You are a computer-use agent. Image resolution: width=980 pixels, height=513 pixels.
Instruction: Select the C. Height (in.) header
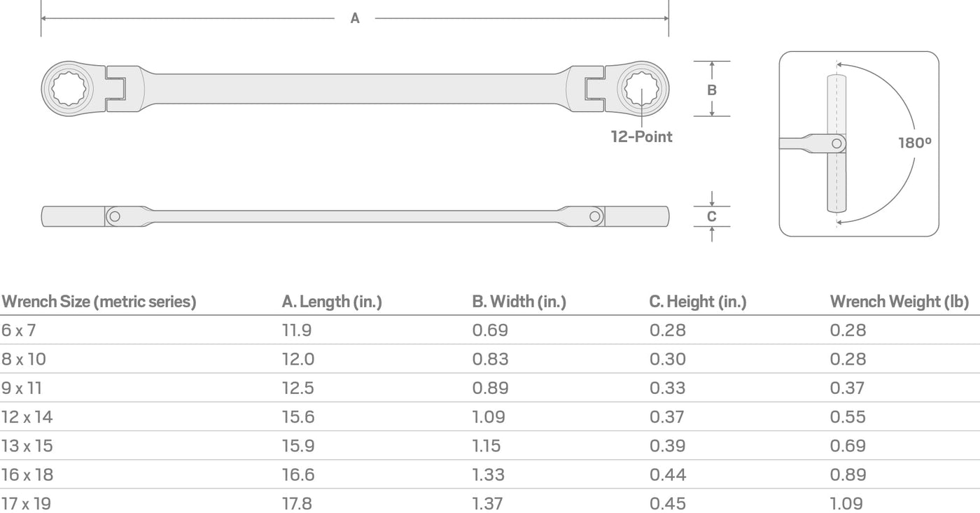click(x=698, y=302)
